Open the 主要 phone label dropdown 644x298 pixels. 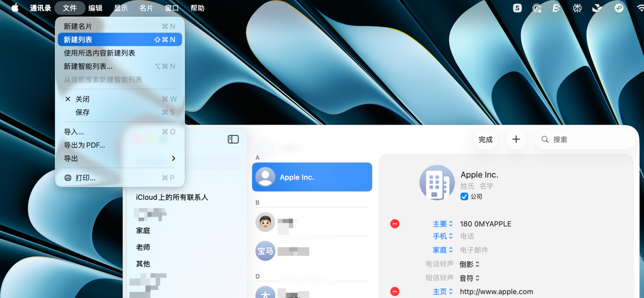click(443, 224)
